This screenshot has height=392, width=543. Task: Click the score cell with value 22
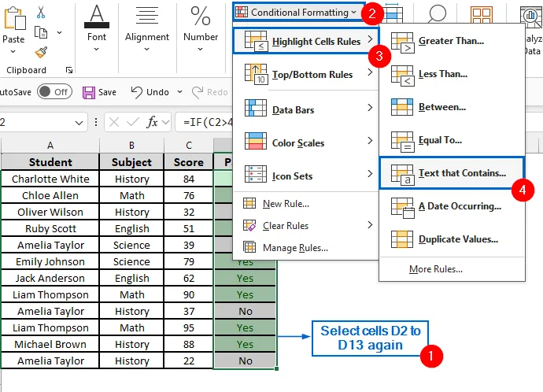189,361
